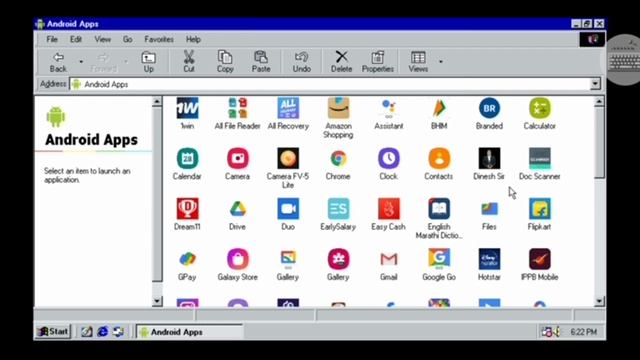Click left pane scrollbar down arrow
This screenshot has width=640, height=360.
pyautogui.click(x=157, y=301)
